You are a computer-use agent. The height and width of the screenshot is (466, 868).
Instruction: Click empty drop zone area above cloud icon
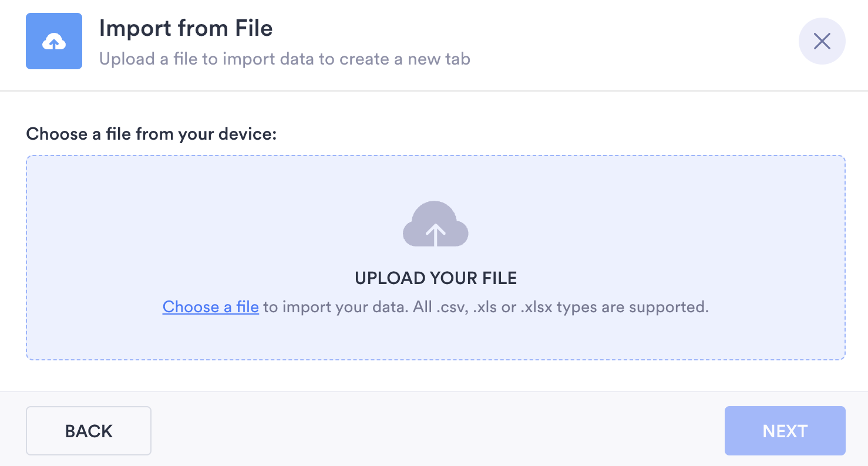(436, 176)
